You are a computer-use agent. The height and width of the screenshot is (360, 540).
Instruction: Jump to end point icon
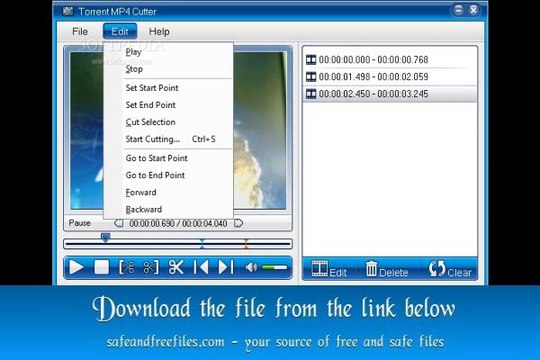[226, 267]
